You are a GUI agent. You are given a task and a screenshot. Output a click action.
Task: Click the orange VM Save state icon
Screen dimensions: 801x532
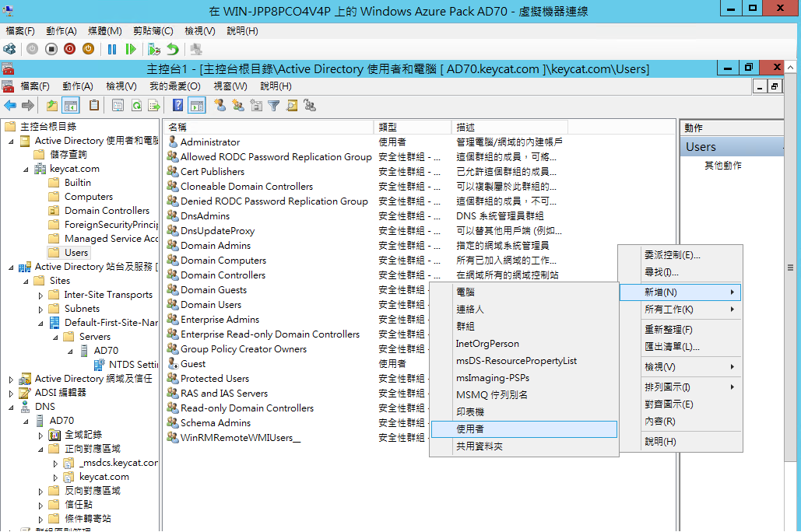click(89, 49)
